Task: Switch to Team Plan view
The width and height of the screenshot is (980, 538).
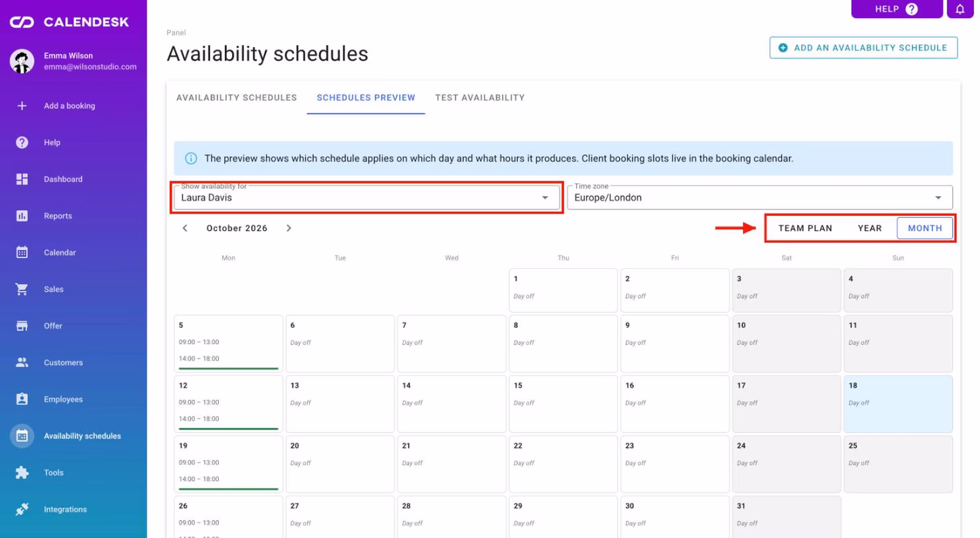Action: click(805, 228)
